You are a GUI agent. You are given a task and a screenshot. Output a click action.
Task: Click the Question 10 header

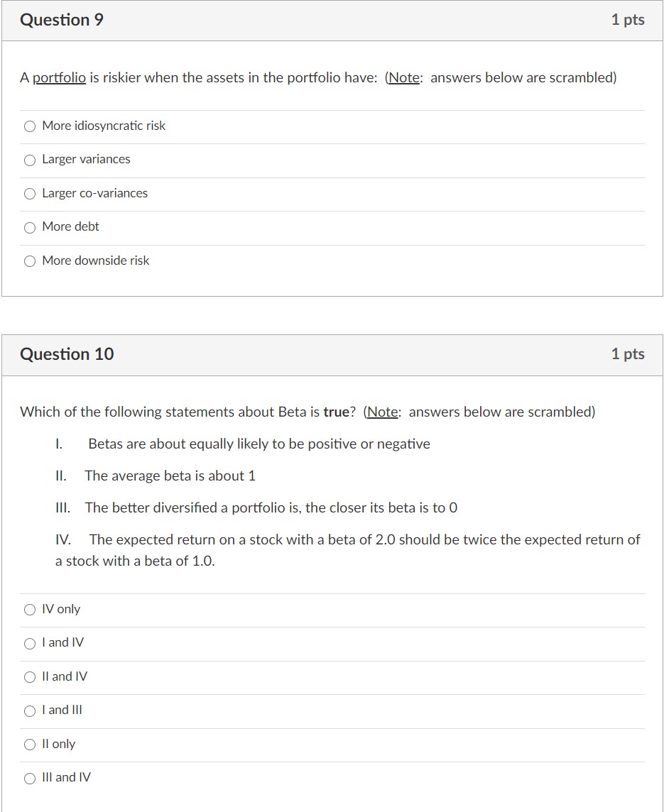pyautogui.click(x=67, y=354)
